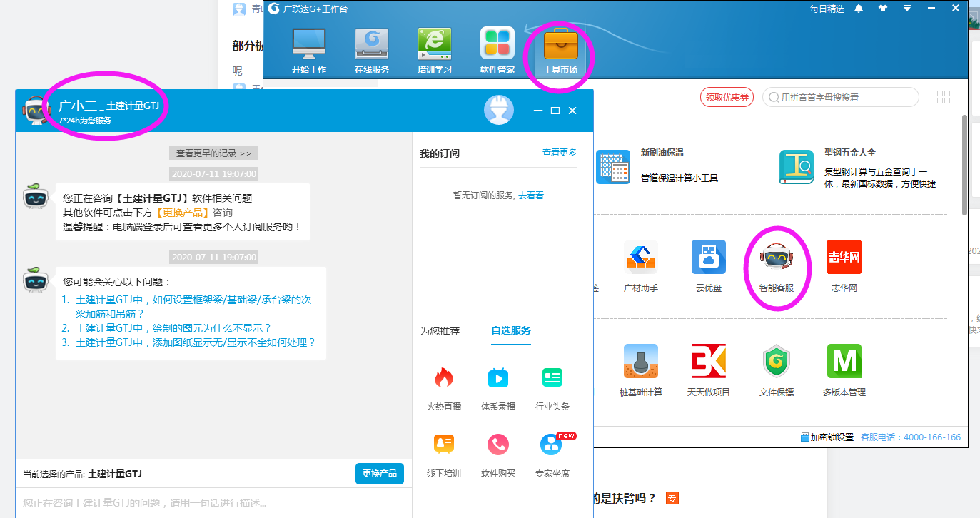Open G+ workbench title bar dropdown menu
This screenshot has height=518, width=980.
(x=907, y=9)
